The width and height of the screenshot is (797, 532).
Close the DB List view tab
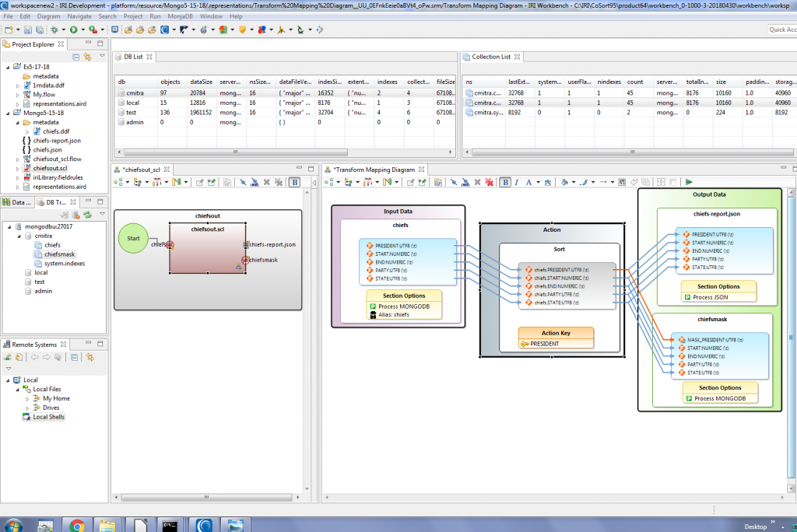pos(149,57)
